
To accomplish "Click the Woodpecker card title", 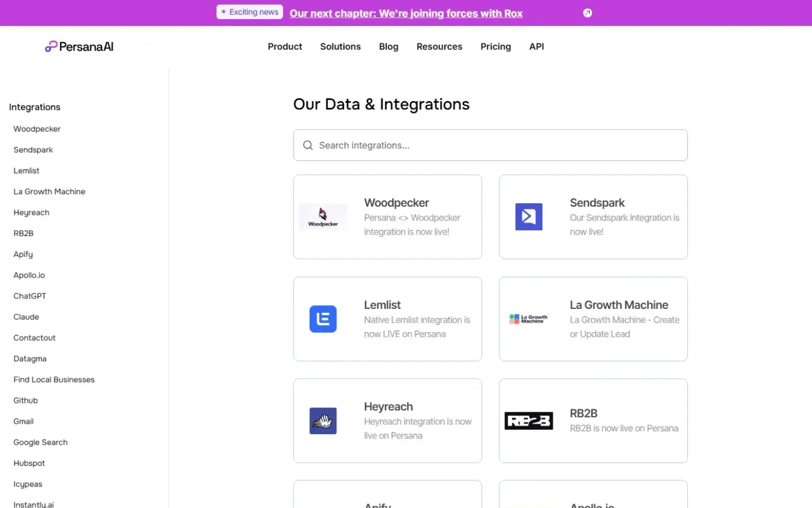I will 397,203.
